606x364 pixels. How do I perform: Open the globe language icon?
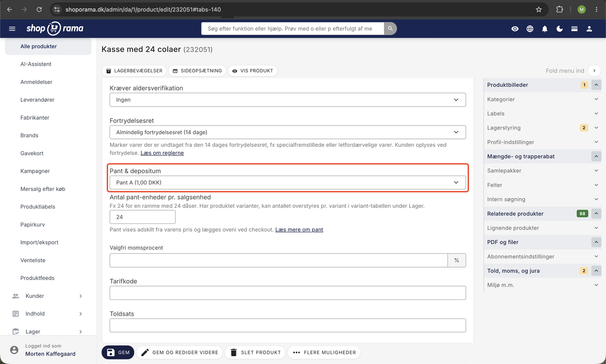coord(530,29)
